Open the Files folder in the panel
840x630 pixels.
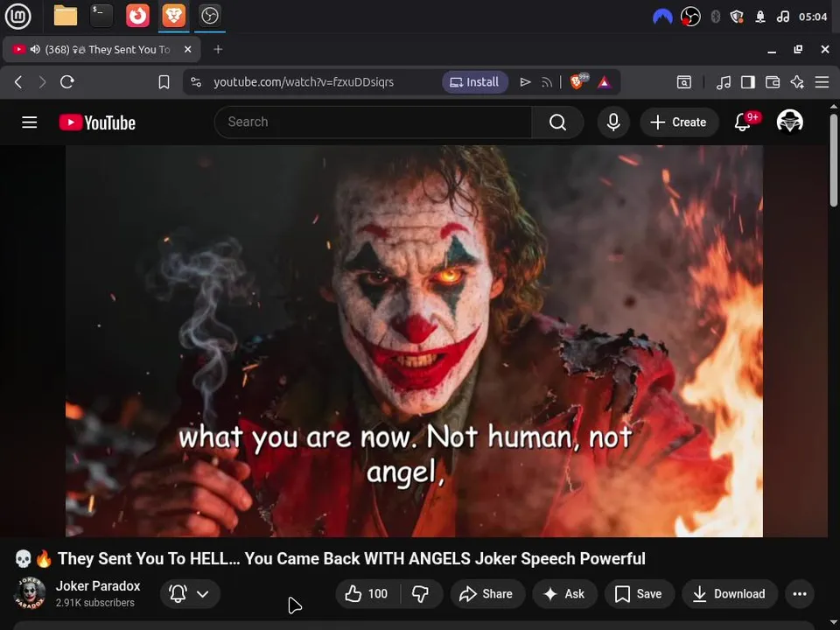[x=66, y=16]
